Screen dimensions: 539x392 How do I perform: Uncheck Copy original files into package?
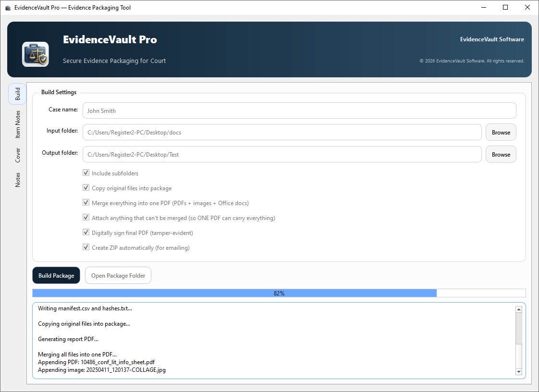pos(86,187)
